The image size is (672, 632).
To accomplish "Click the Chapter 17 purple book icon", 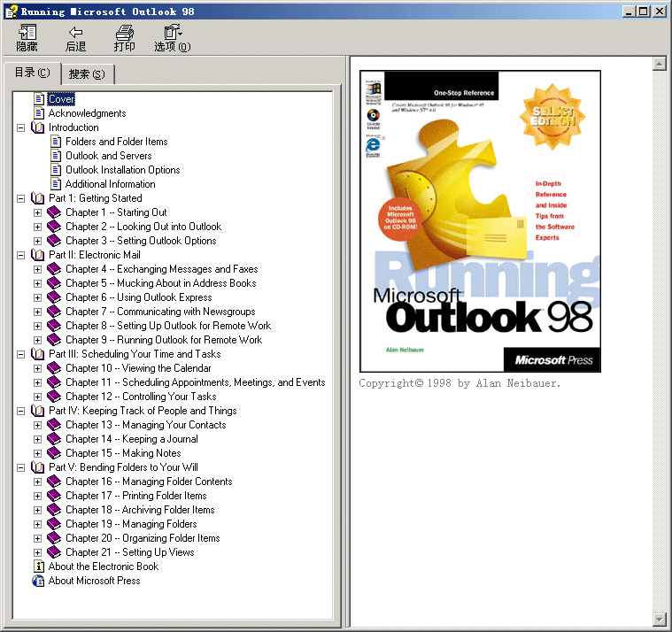I will (54, 496).
